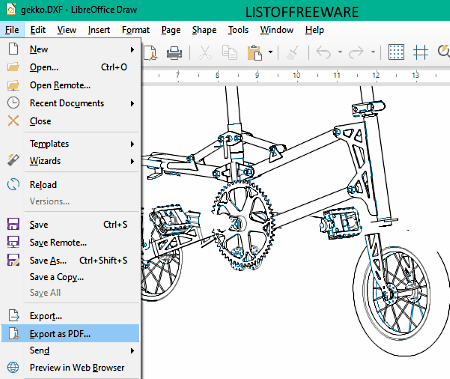Expand the Send submenu arrow
Viewport: 450px width, 379px height.
tap(132, 351)
